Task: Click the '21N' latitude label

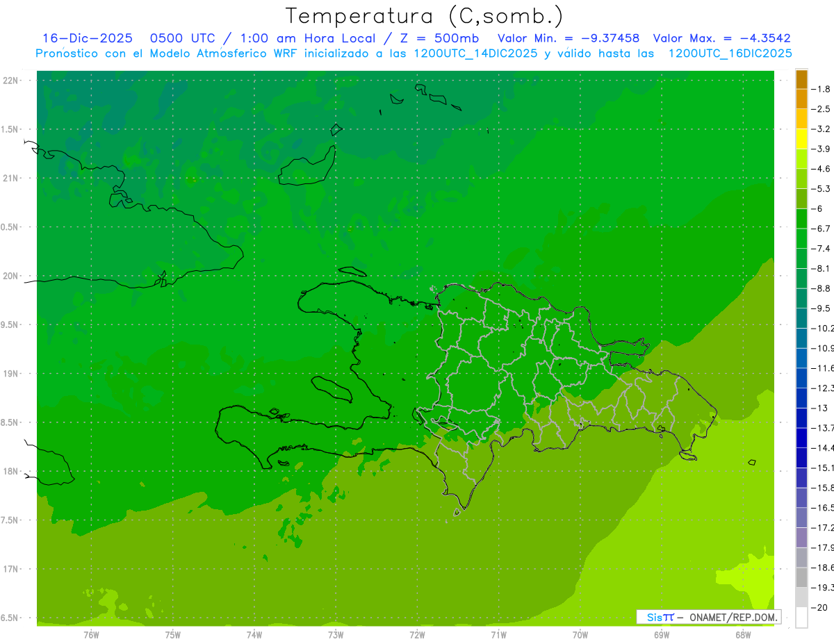Action: [x=10, y=178]
